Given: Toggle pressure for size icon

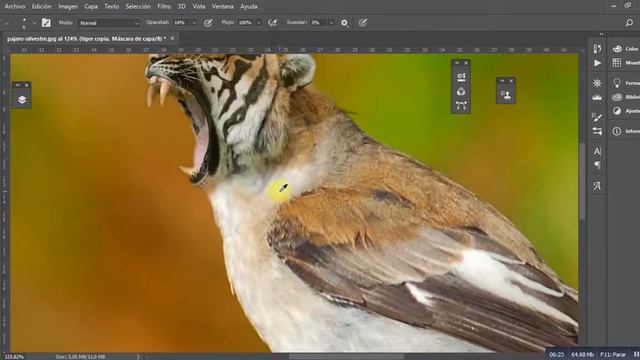Looking at the screenshot, I should 362,23.
